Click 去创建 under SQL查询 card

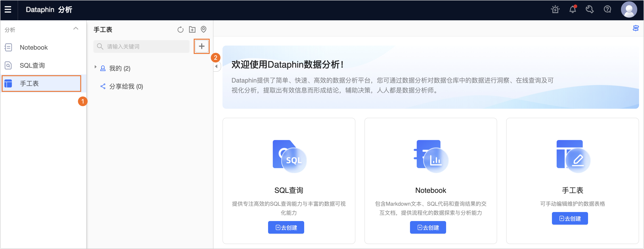(x=286, y=227)
